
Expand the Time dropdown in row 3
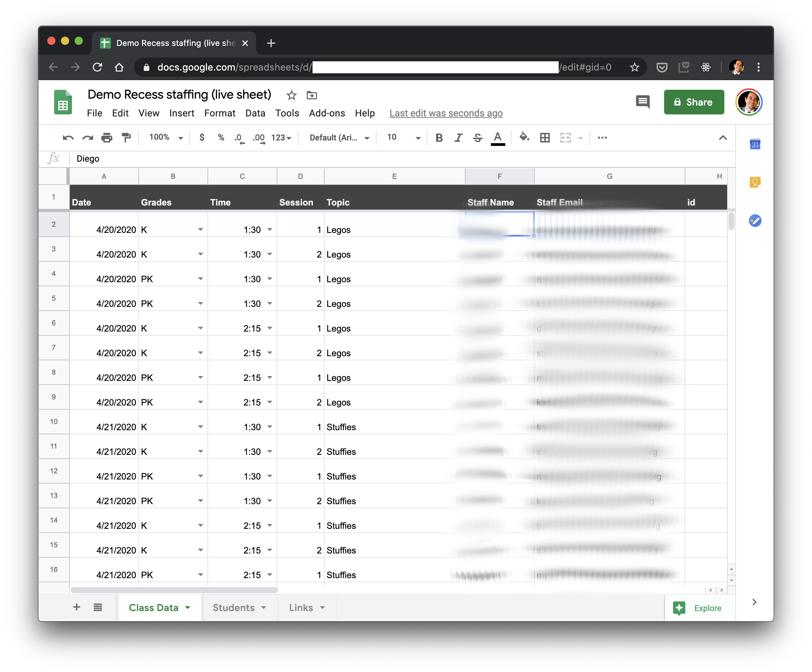pyautogui.click(x=270, y=254)
